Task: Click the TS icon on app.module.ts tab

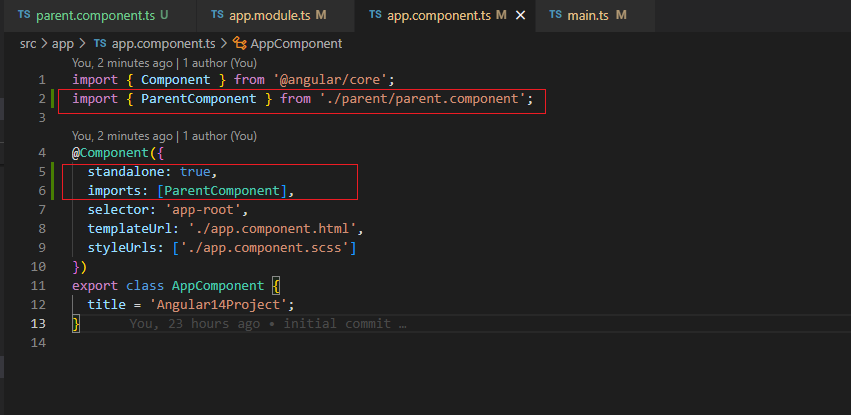Action: (x=218, y=16)
